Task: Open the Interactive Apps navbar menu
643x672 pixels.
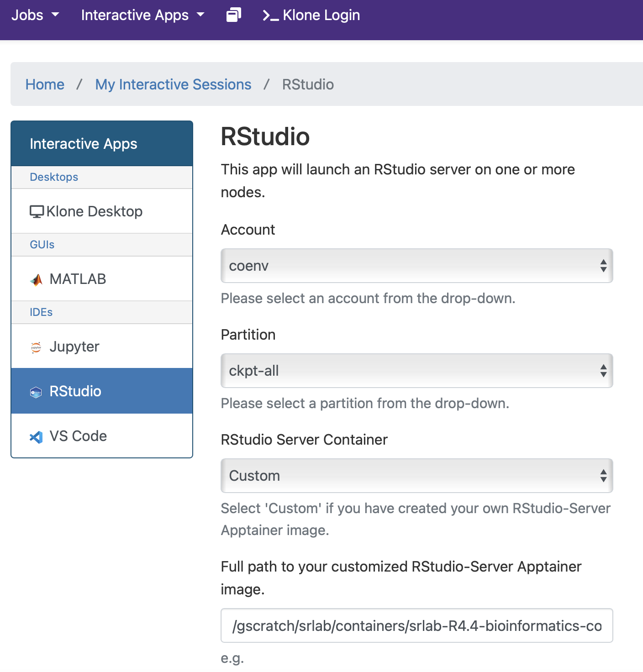Action: (x=142, y=15)
